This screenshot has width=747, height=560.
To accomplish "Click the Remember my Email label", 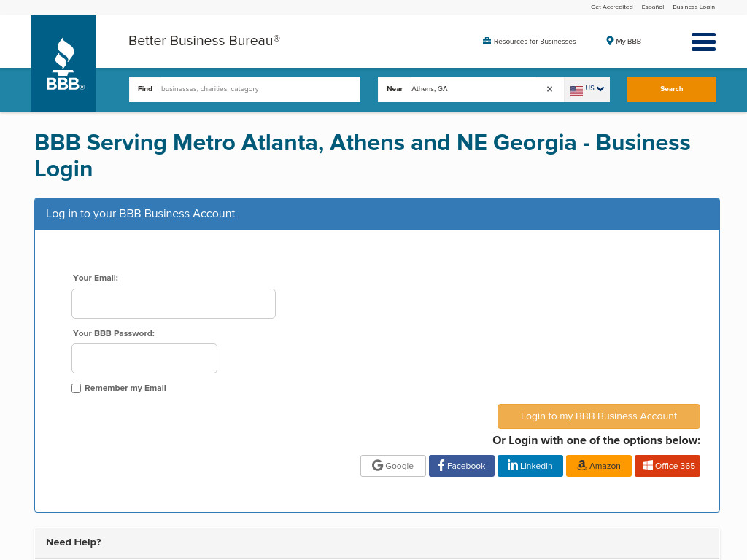I will 125,388.
